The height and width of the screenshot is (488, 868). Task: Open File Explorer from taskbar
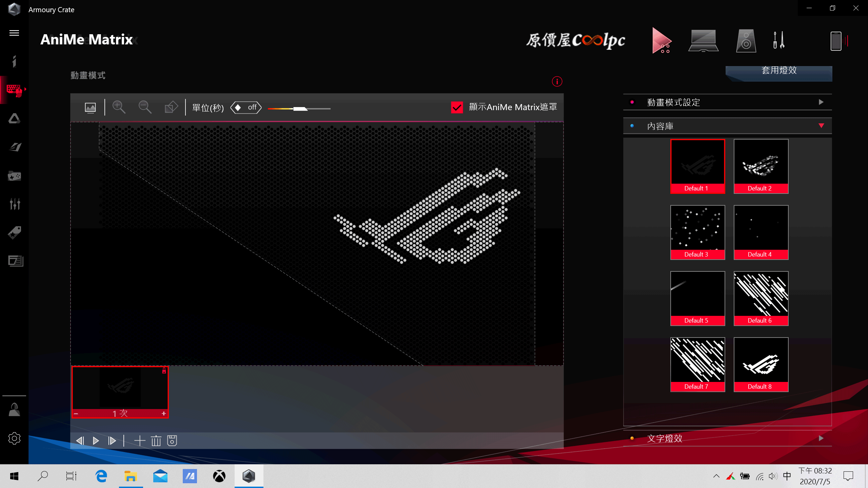(131, 476)
